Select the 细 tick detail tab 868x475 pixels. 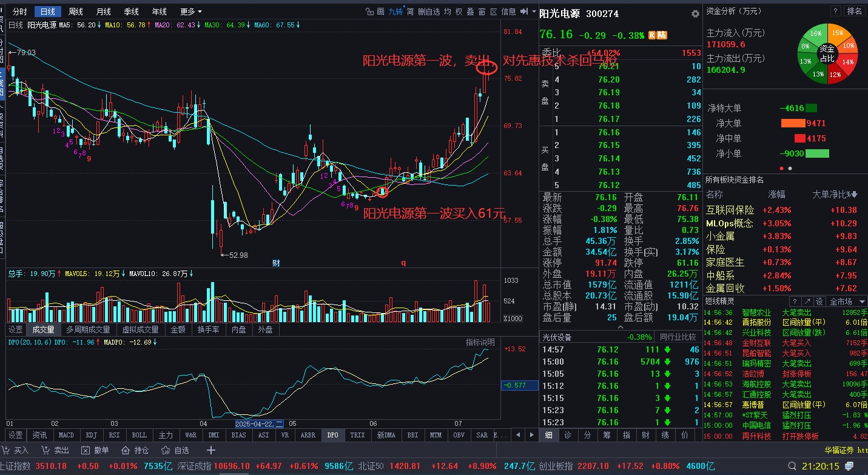pyautogui.click(x=549, y=435)
